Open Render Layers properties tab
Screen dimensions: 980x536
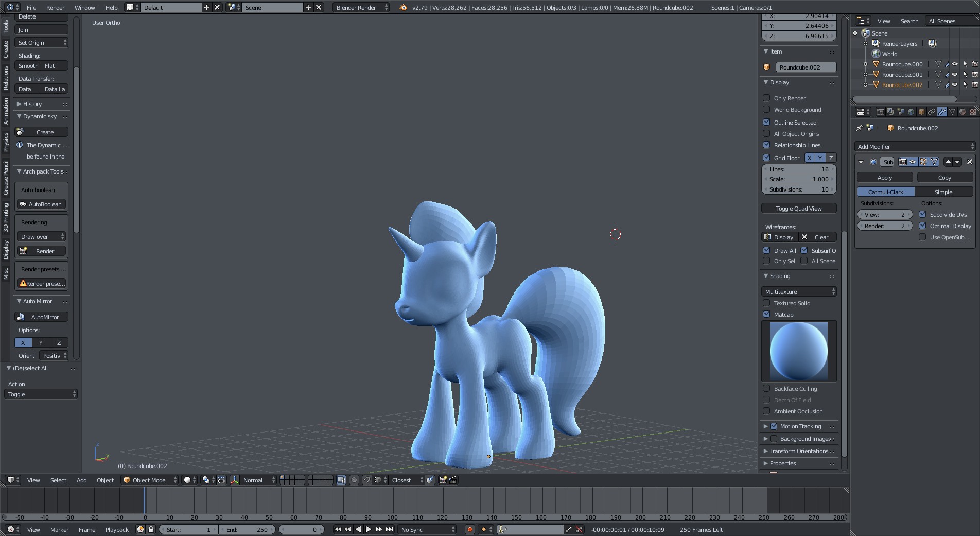[890, 112]
